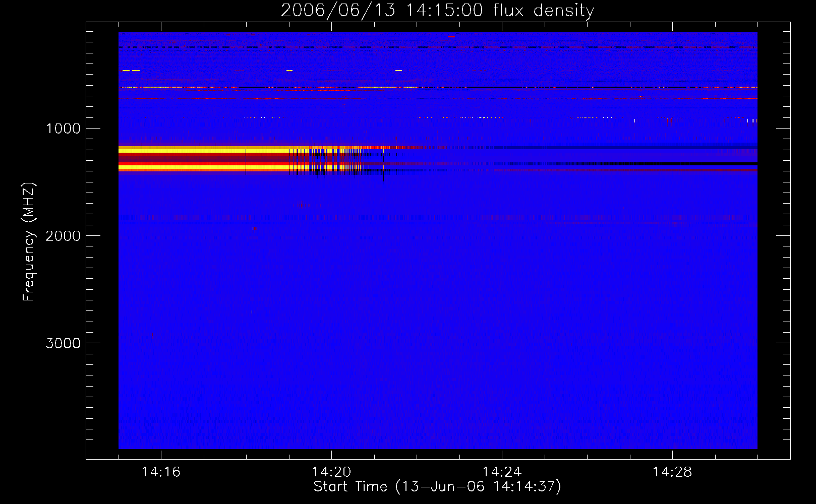Viewport: 816px width, 504px height.
Task: Click the 'Frequency (MHZ)' axis label
Action: pyautogui.click(x=29, y=242)
